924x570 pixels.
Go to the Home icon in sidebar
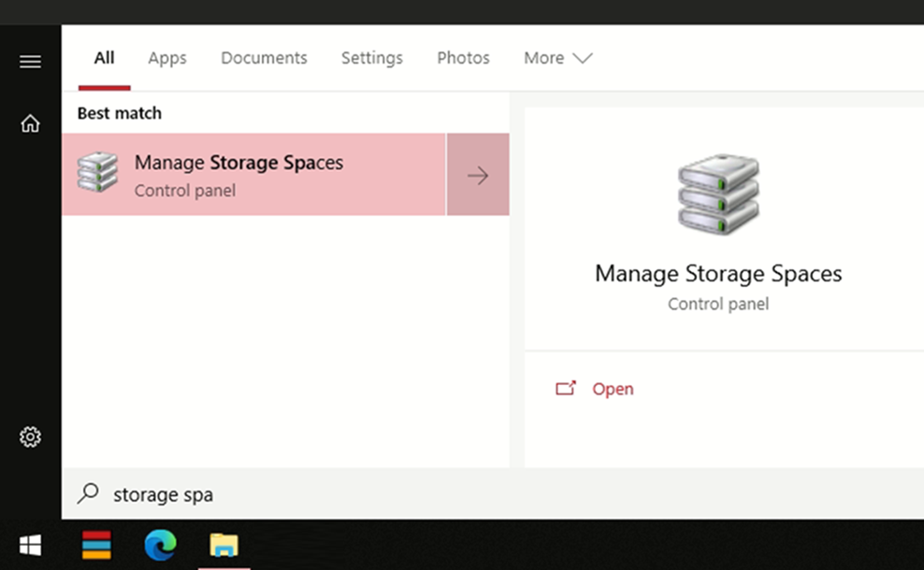pyautogui.click(x=30, y=123)
